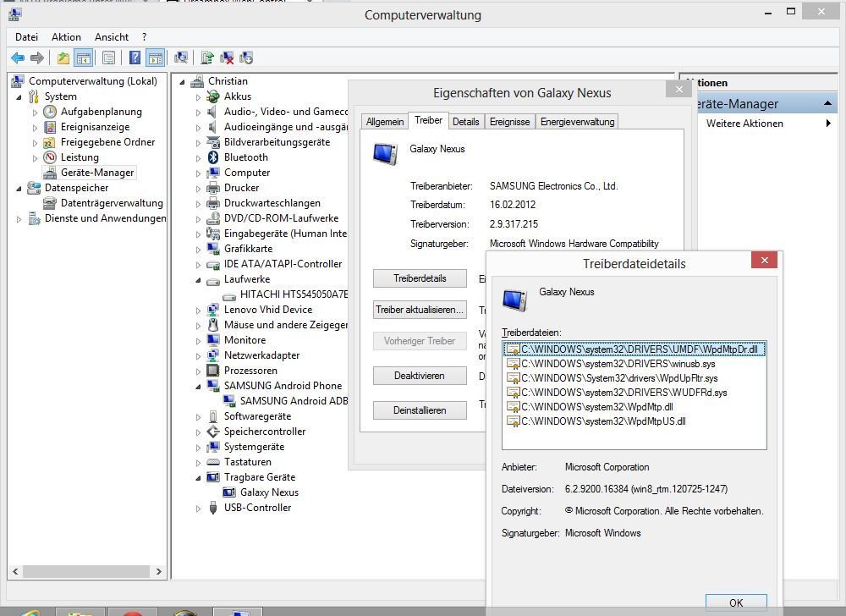Toggle the show/hide action pane toolbar icon
Image resolution: width=846 pixels, height=616 pixels.
click(156, 58)
